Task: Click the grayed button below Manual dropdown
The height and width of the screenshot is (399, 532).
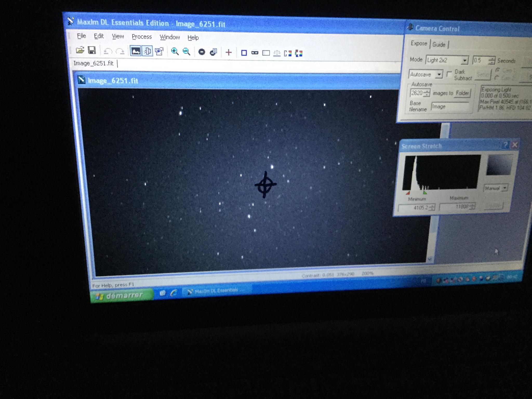Action: pos(493,206)
